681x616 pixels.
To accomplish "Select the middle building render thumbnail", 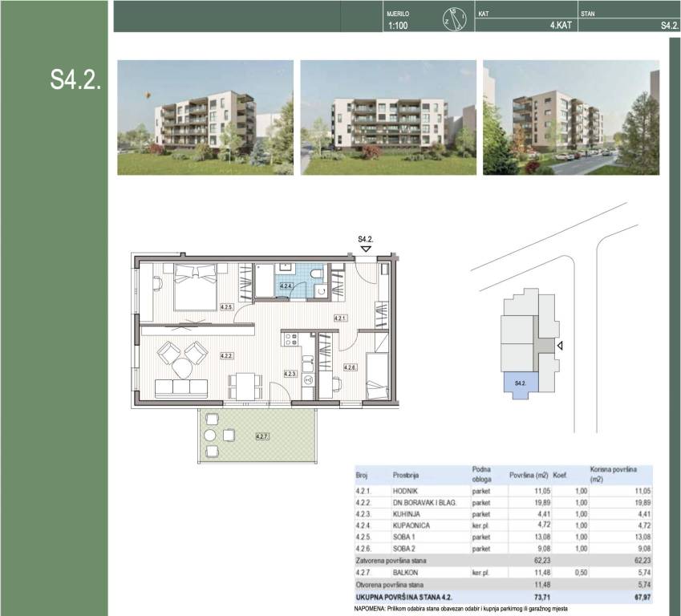I will tap(387, 117).
